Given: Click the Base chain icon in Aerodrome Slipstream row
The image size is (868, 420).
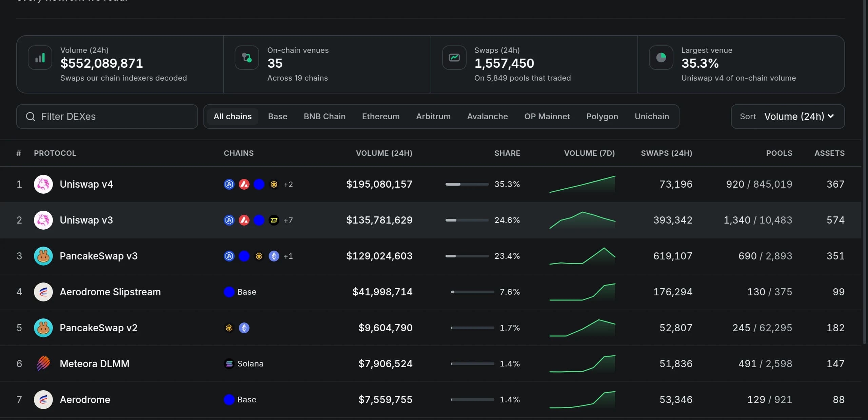Looking at the screenshot, I should pyautogui.click(x=229, y=292).
